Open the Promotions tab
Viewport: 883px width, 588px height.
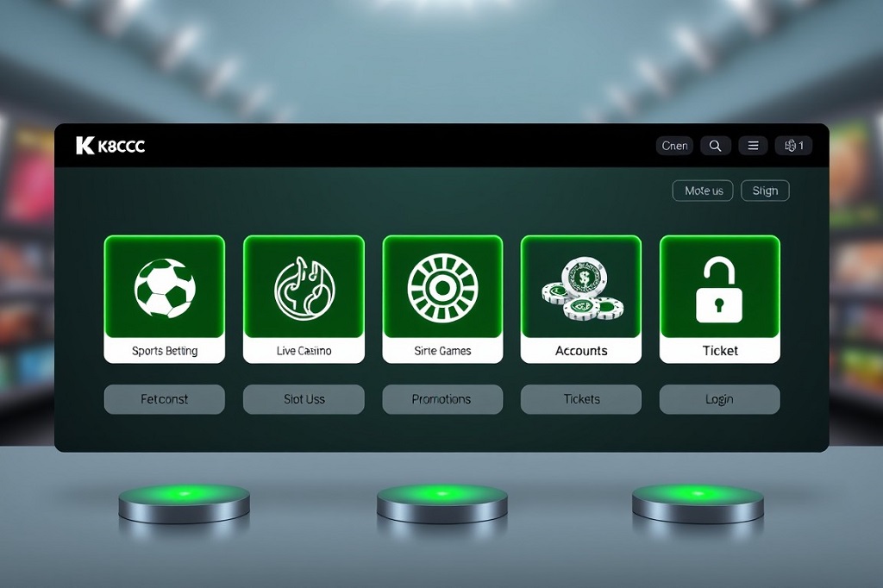[x=442, y=399]
